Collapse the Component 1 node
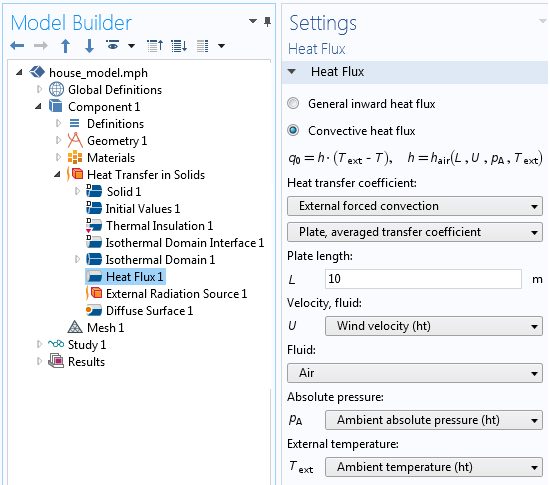550x485 pixels. pyautogui.click(x=39, y=106)
